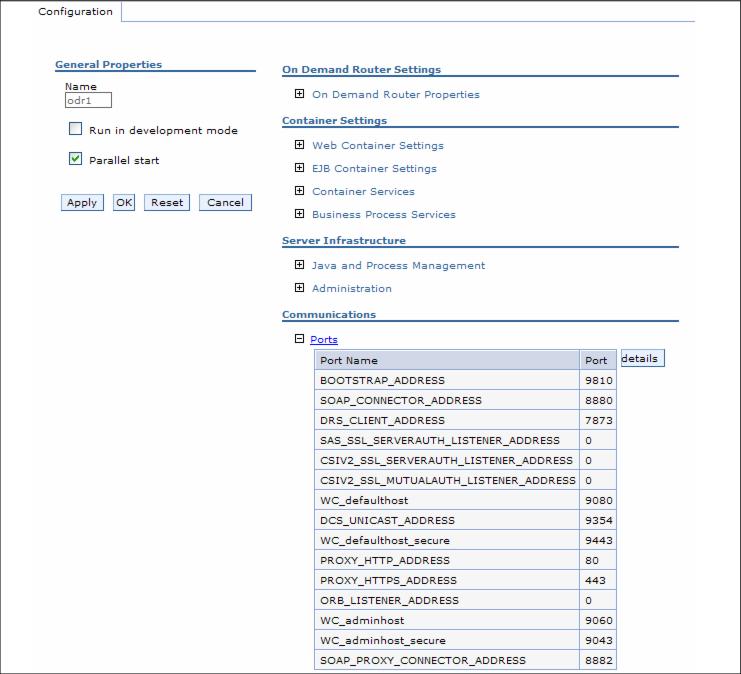Select CSIV2_SSL_MUTUALAUTH_LISTENER_ADDRESS port name
741x674 pixels.
click(x=448, y=480)
